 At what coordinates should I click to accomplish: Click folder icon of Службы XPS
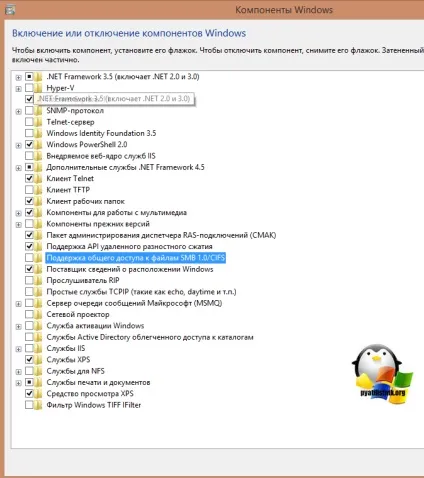click(38, 360)
